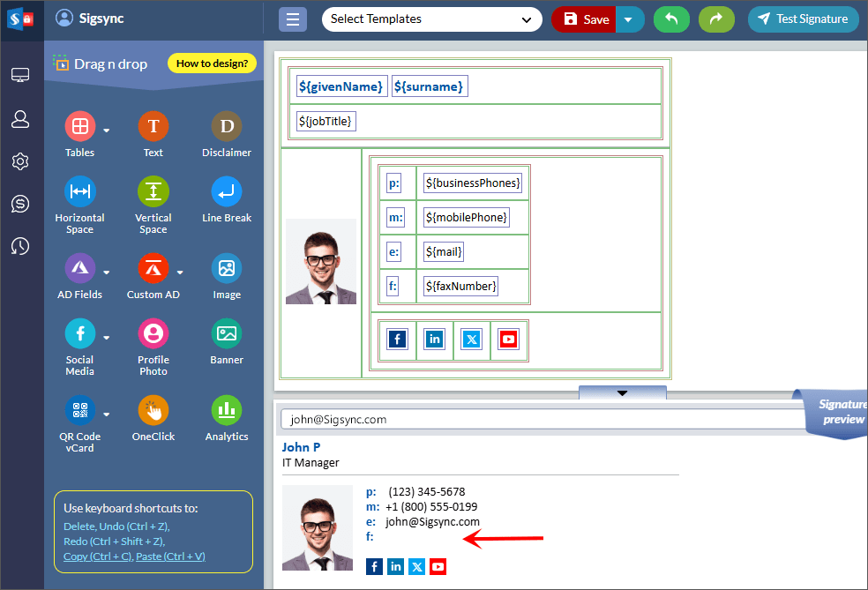Click the undo arrow button
The image size is (868, 590).
point(671,19)
